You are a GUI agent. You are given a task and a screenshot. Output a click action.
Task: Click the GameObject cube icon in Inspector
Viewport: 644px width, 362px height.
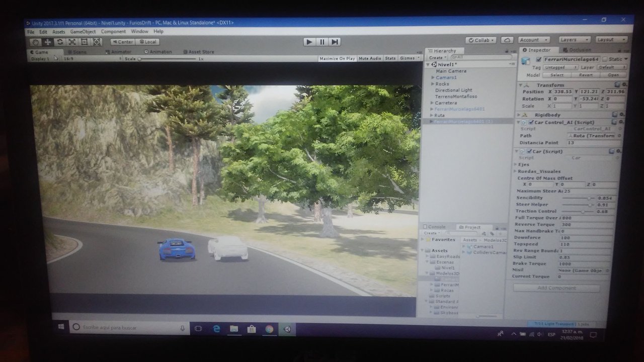(x=526, y=61)
